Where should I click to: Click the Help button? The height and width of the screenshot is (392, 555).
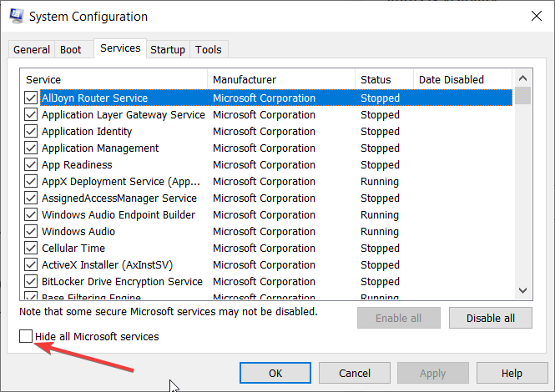512,373
